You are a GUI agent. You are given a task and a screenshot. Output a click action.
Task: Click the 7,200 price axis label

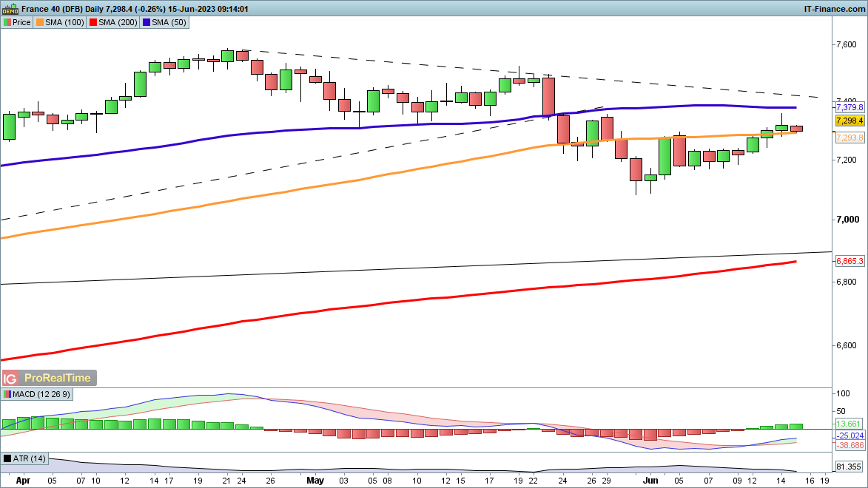(846, 160)
